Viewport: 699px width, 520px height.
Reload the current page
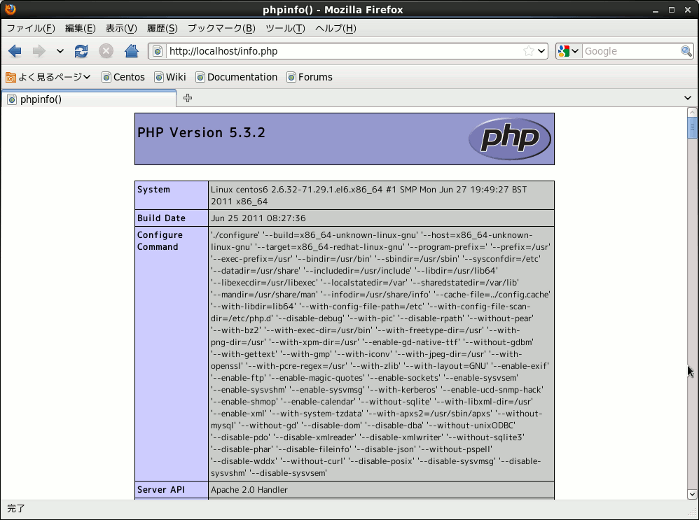pyautogui.click(x=81, y=51)
